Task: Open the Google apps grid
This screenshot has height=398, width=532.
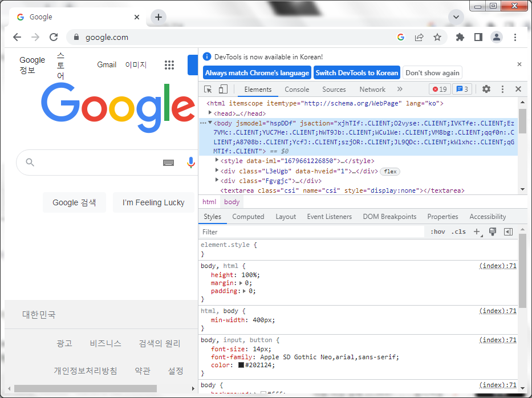Action: pyautogui.click(x=169, y=64)
